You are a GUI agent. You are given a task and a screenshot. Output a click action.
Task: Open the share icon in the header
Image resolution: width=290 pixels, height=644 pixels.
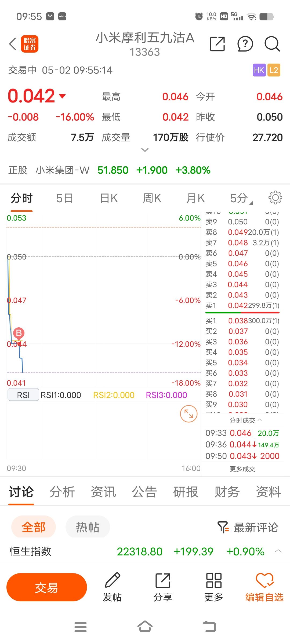[x=217, y=44]
